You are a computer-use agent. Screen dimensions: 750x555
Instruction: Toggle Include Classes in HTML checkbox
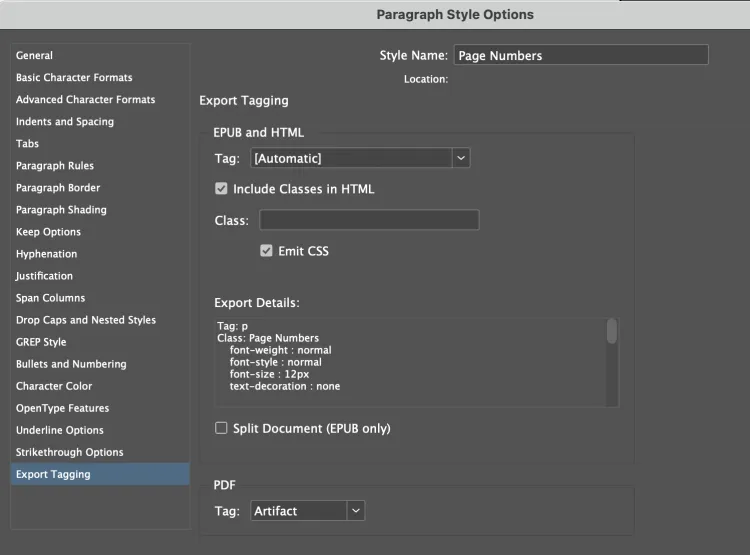click(222, 189)
